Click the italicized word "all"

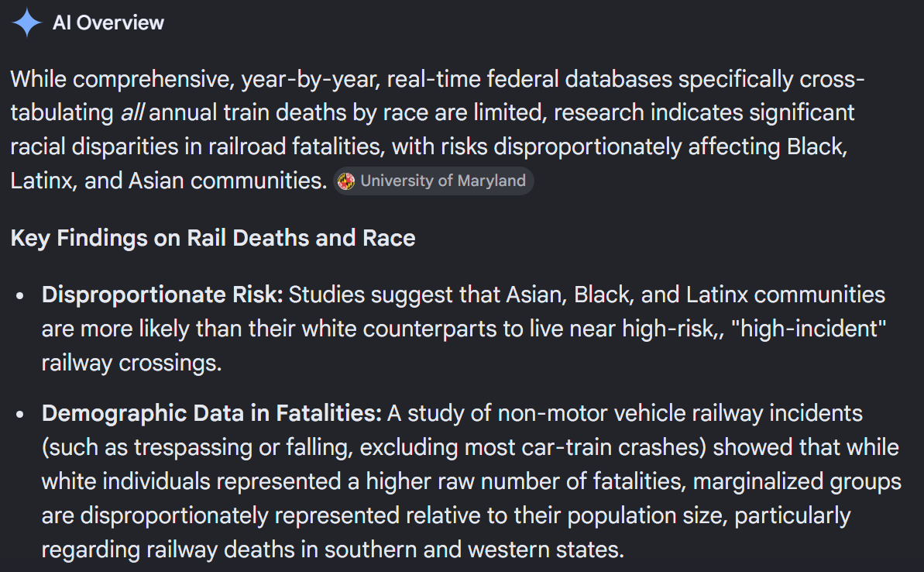132,112
